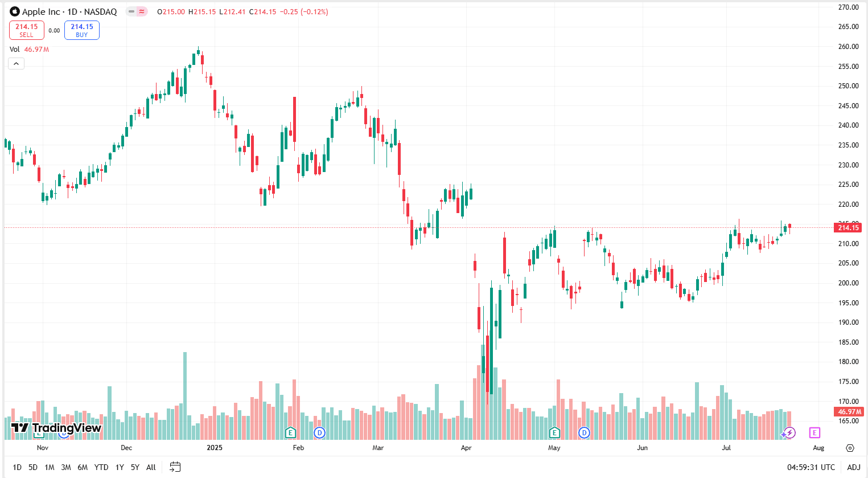Click the upcoming earnings E marker near Aug
Screen dimensions: 868x478
pos(814,433)
